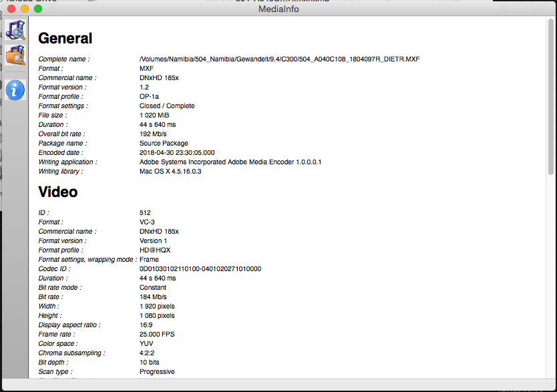Select Format settings value Closed / Complete

coord(167,106)
